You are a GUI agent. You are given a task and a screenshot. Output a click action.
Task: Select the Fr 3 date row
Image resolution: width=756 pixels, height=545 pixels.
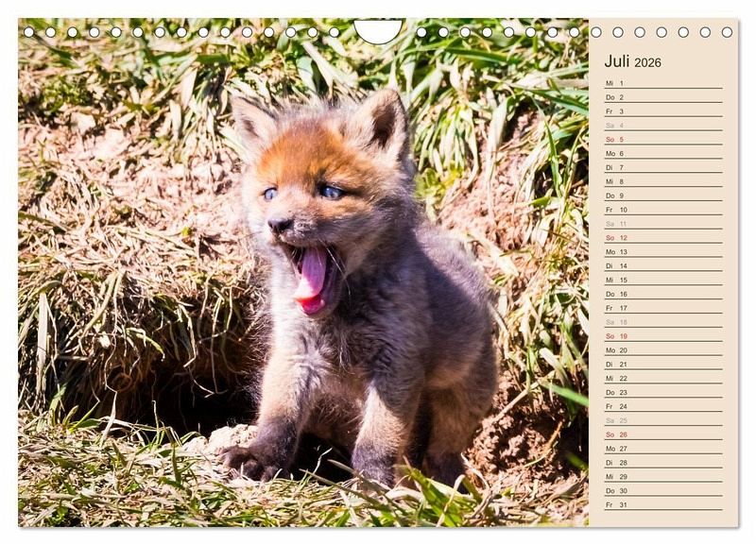tap(661, 111)
